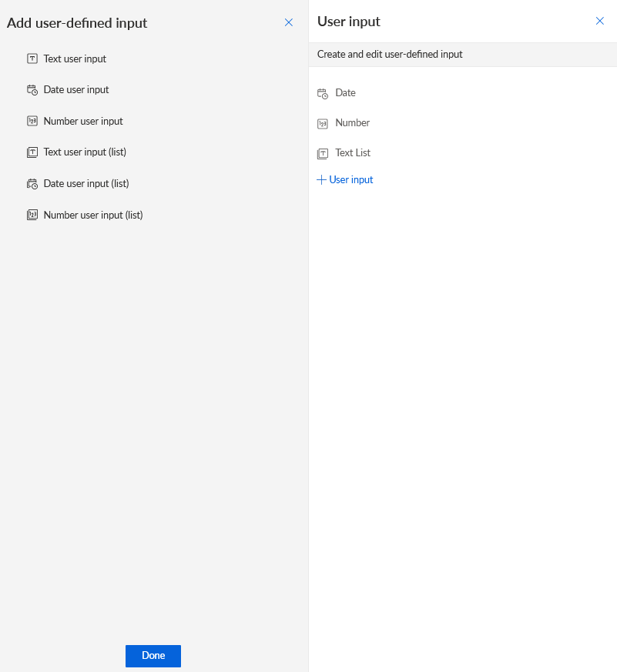
Task: Click the Text user input (list) icon
Action: (32, 152)
